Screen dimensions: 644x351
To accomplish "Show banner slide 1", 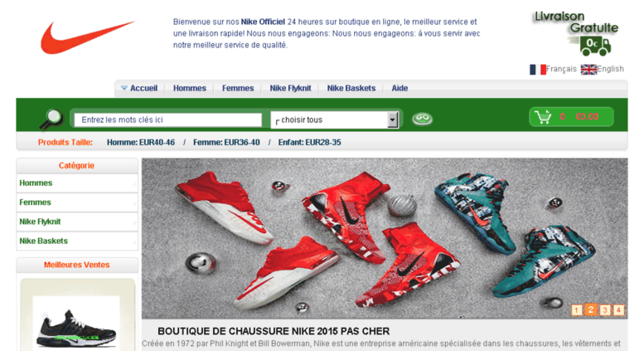I will point(577,310).
